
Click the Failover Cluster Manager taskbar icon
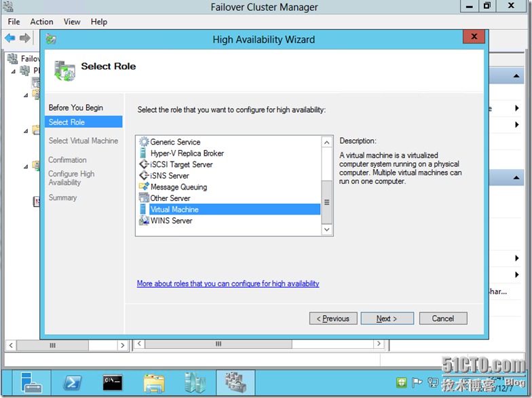[x=235, y=383]
